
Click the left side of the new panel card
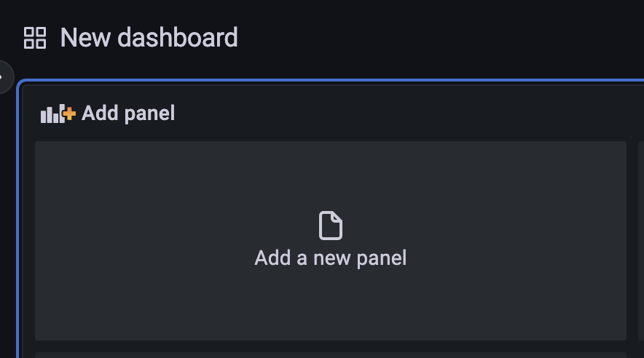click(x=123, y=241)
